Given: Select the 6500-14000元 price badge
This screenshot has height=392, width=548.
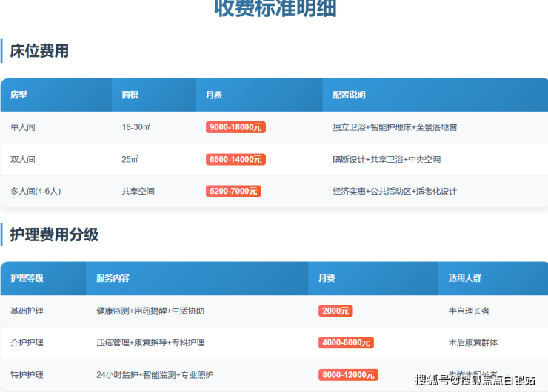Looking at the screenshot, I should [235, 159].
